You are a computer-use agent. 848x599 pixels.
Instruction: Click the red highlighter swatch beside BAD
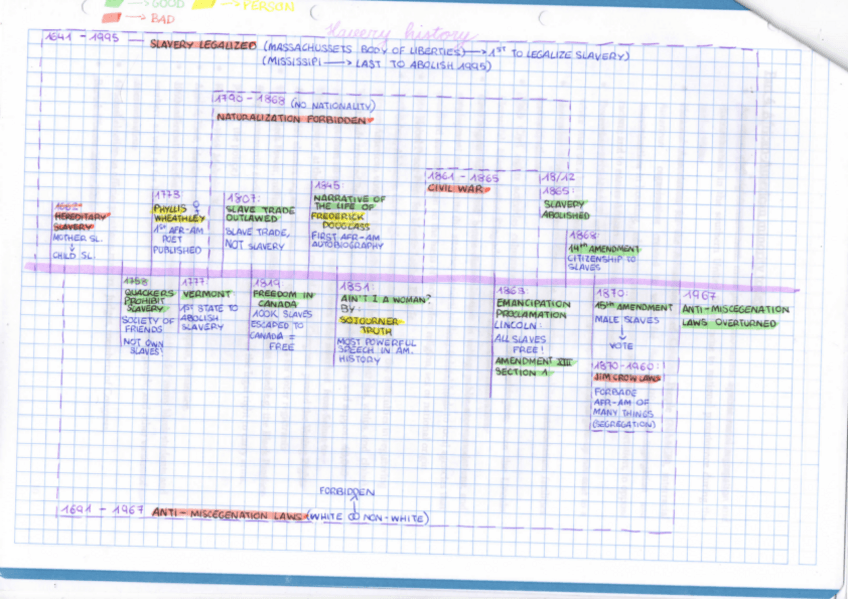pos(112,18)
